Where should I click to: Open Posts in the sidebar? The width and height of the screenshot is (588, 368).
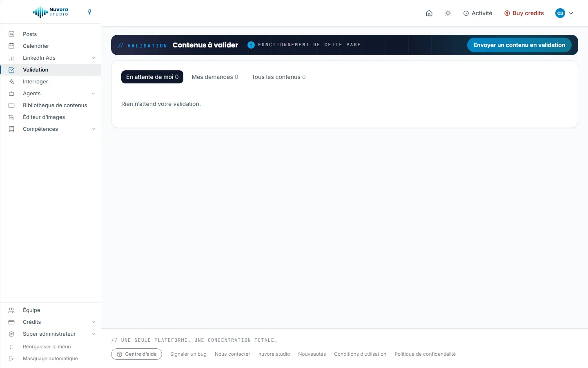click(x=51, y=34)
